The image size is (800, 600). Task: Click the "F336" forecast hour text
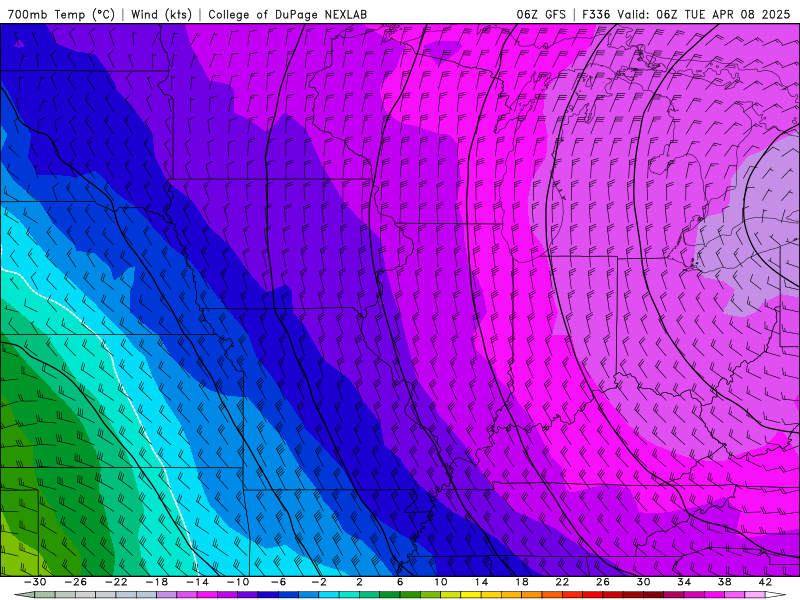pos(596,14)
